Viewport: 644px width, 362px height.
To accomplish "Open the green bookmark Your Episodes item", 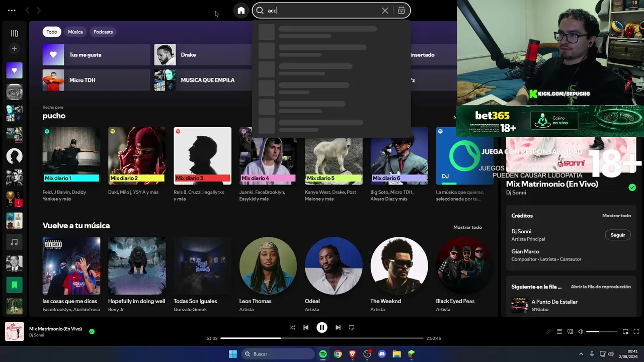I will [x=14, y=285].
